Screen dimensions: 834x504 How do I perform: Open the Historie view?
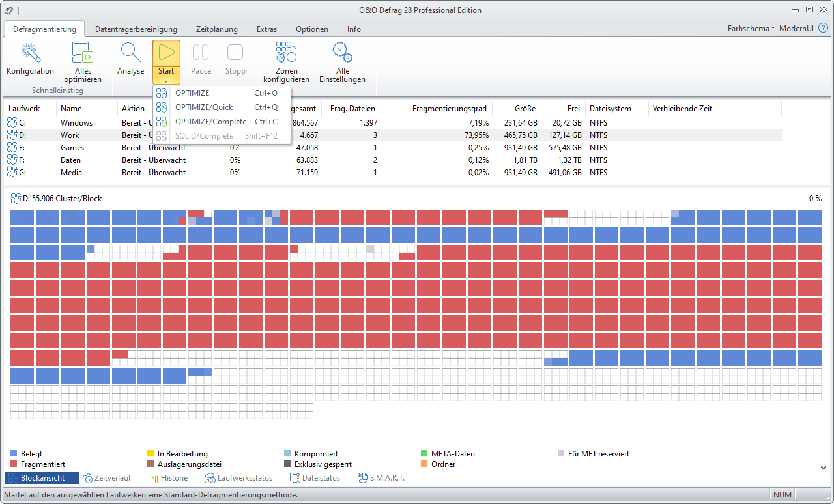coord(169,478)
